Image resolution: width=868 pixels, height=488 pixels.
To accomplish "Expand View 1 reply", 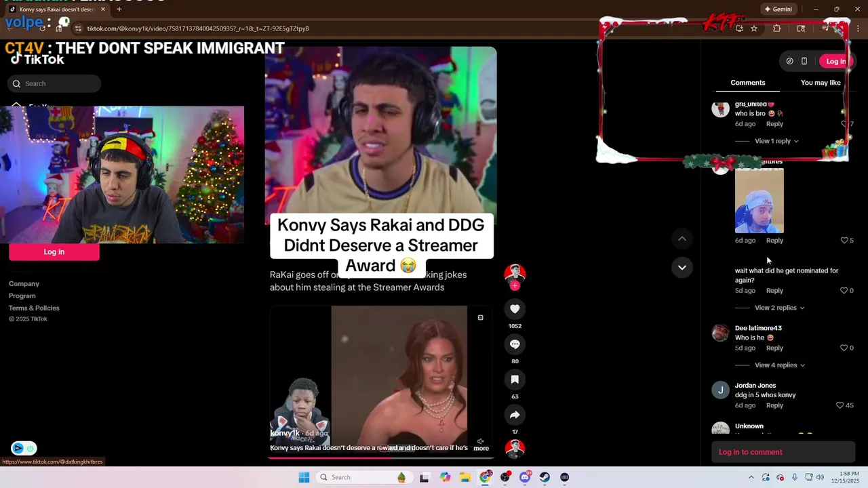I will point(776,141).
